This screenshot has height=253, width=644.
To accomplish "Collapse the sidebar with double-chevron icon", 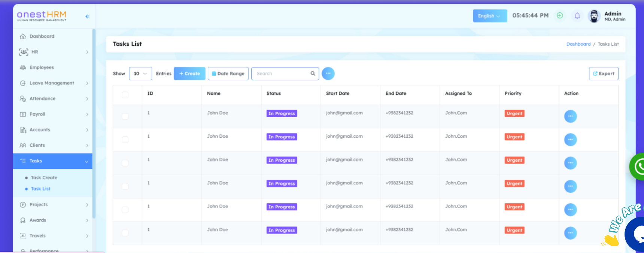I will coord(87,16).
